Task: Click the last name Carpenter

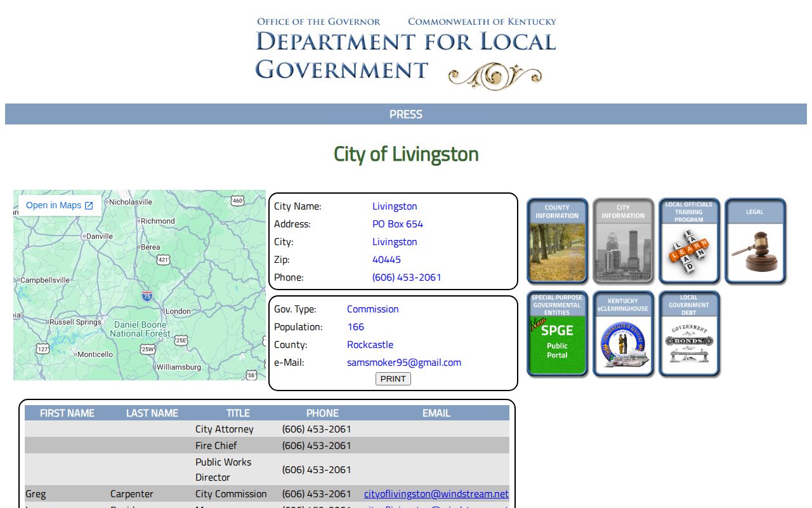Action: (132, 494)
